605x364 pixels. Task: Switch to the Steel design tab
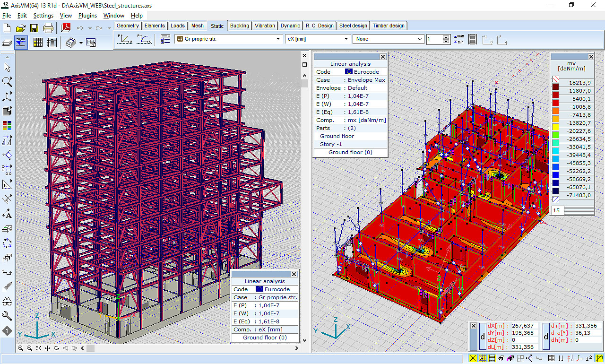click(x=353, y=26)
